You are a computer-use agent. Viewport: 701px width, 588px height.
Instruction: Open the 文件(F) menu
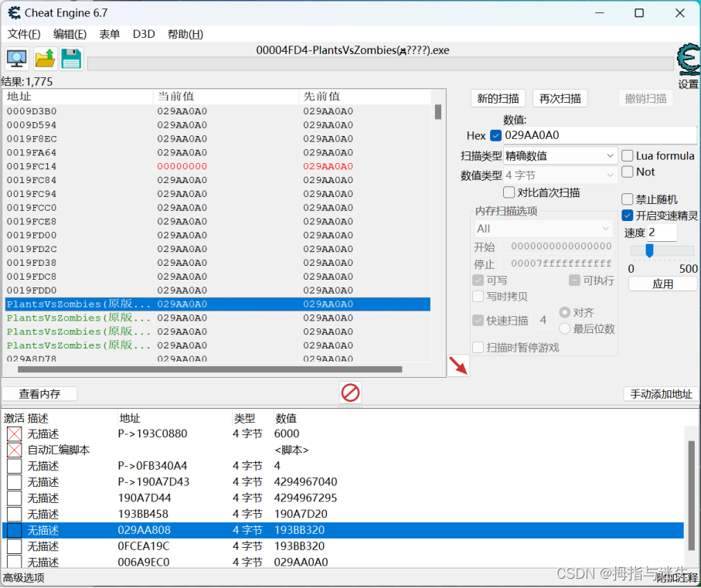click(x=24, y=35)
